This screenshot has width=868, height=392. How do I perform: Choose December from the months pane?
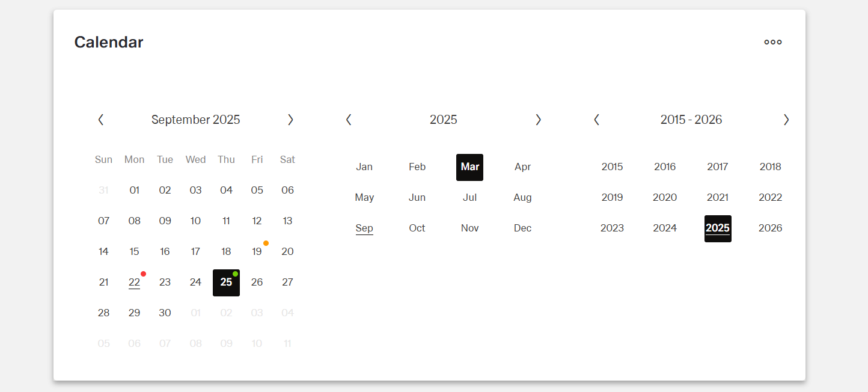point(522,228)
